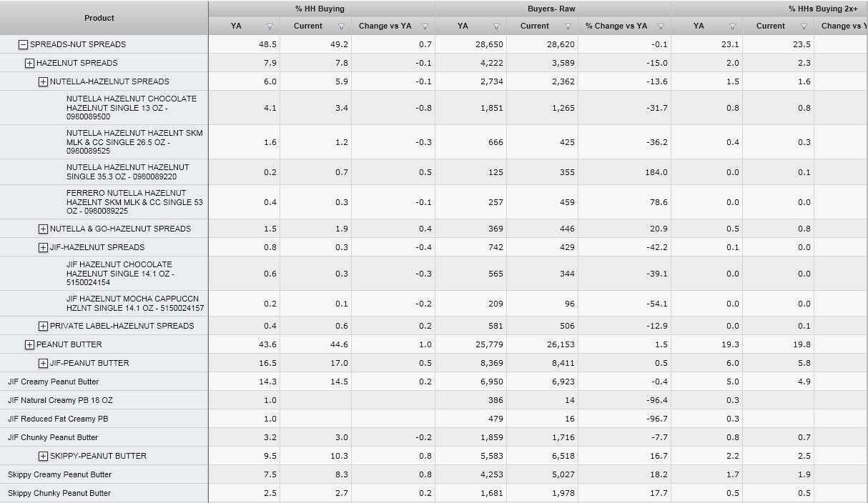Image resolution: width=868 pixels, height=503 pixels.
Task: Expand NUTELLA-HAZELNUT SPREADS node
Action: pos(43,81)
